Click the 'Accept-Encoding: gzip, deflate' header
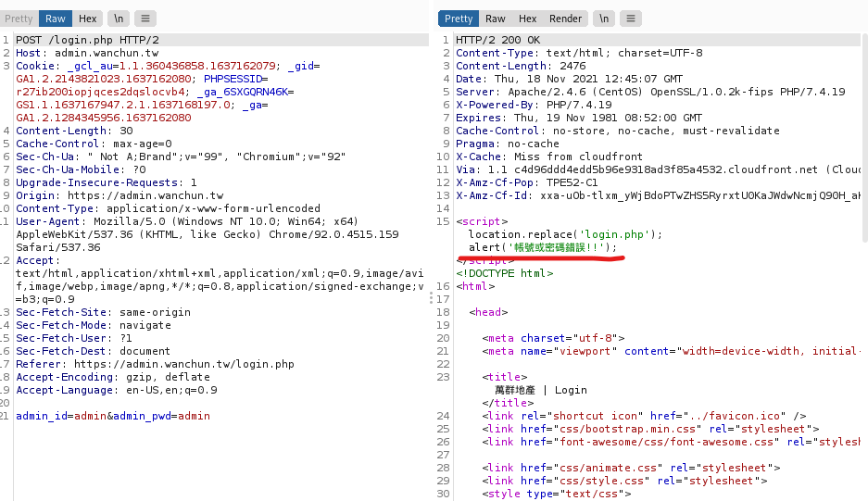868x501 pixels. coord(113,377)
